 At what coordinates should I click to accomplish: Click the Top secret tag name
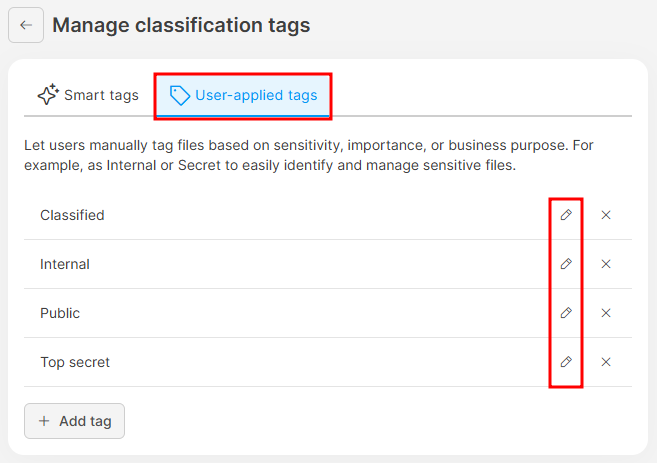(x=75, y=362)
